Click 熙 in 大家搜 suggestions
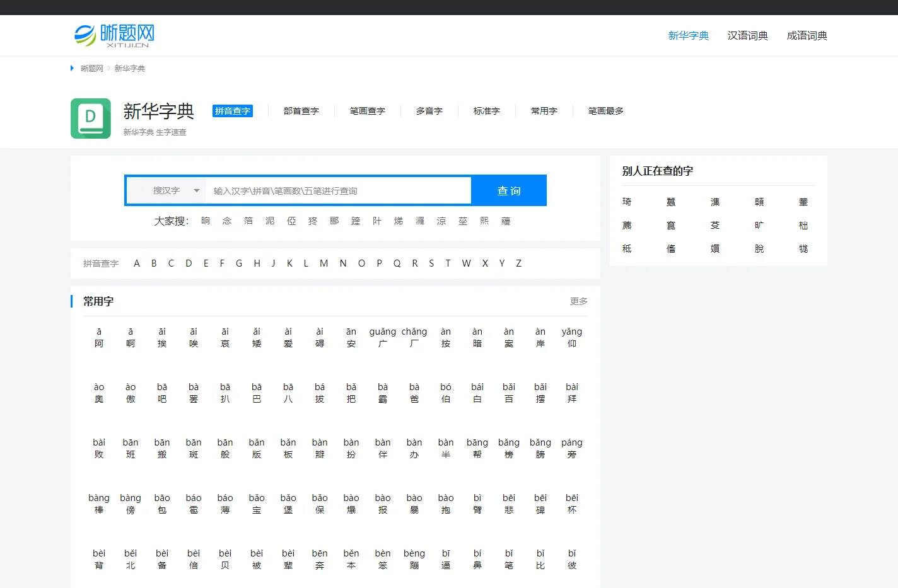The width and height of the screenshot is (898, 588). [x=484, y=221]
